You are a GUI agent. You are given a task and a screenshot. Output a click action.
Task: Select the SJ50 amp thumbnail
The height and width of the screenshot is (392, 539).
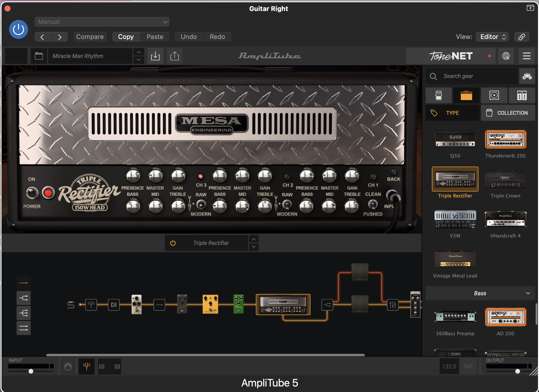(455, 139)
